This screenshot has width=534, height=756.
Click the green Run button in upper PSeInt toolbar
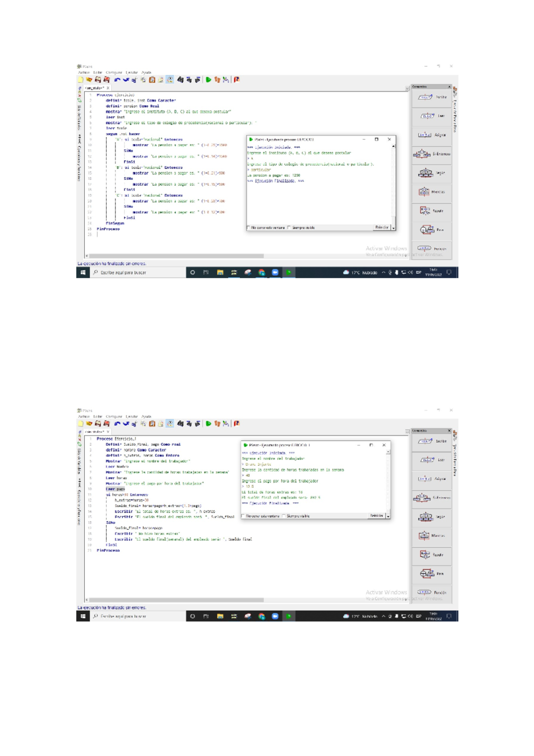208,80
